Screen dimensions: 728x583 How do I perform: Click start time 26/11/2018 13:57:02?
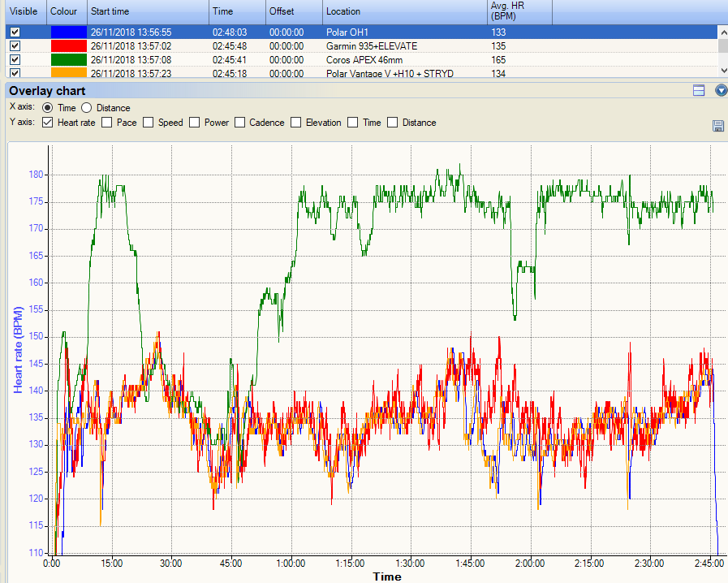(x=131, y=46)
